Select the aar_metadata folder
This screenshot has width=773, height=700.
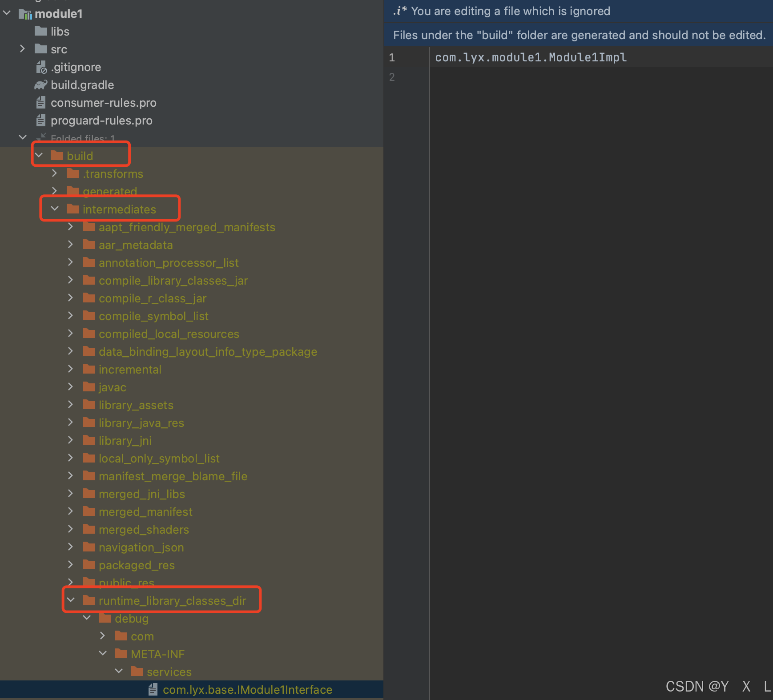pos(136,245)
